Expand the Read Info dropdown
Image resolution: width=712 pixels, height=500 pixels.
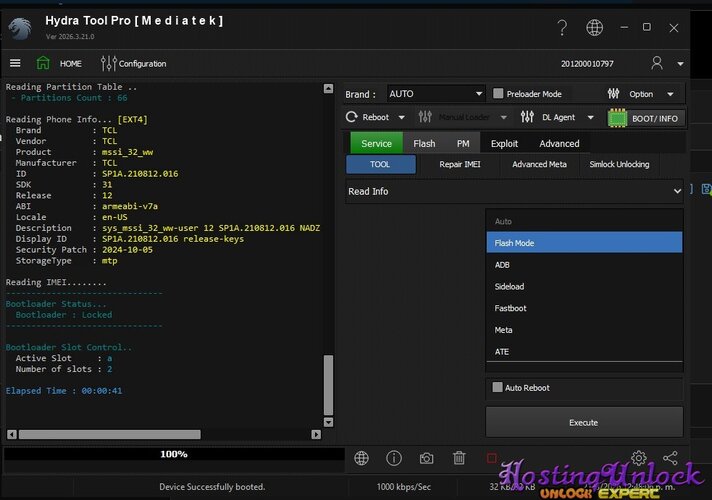coord(514,191)
